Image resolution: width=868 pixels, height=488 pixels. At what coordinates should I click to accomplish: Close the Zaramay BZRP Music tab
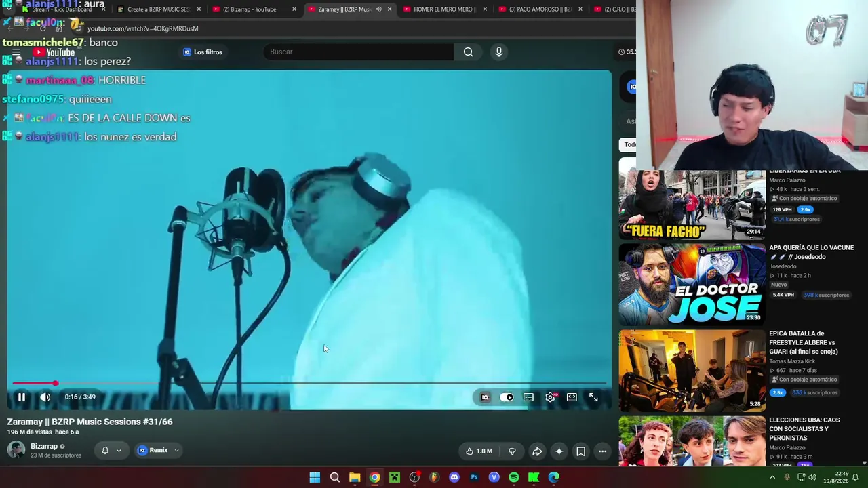[x=389, y=9]
